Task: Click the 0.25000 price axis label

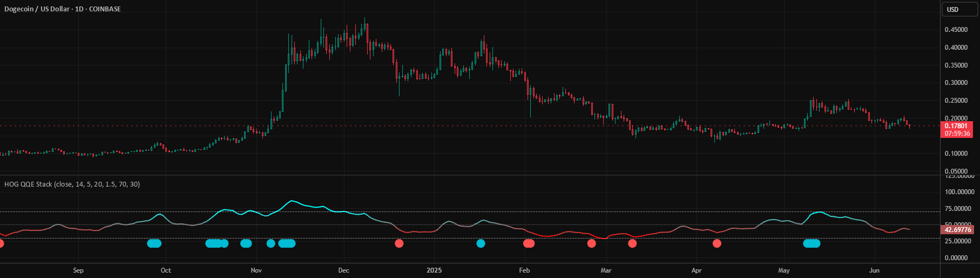Action: pyautogui.click(x=956, y=101)
